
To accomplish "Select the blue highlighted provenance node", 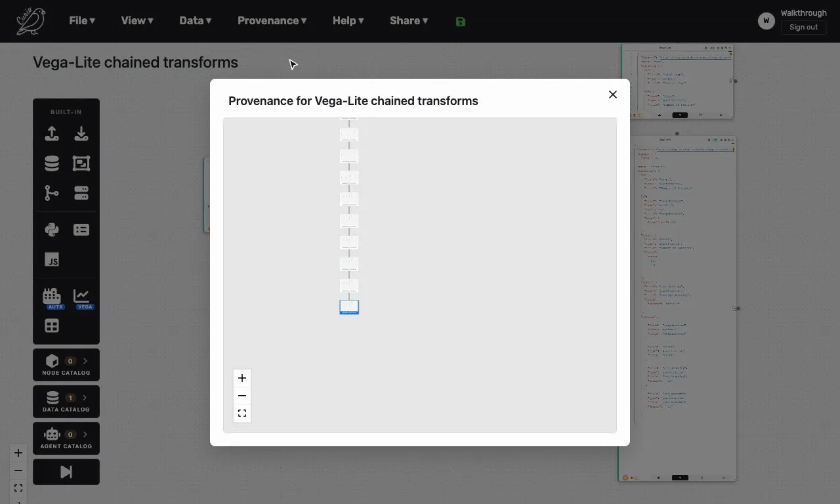I will click(349, 307).
